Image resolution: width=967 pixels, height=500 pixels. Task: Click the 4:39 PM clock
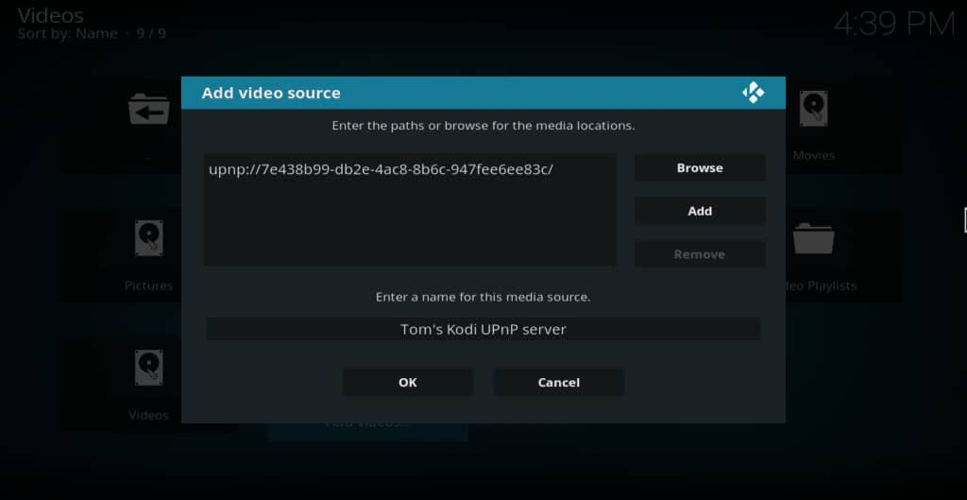point(893,24)
